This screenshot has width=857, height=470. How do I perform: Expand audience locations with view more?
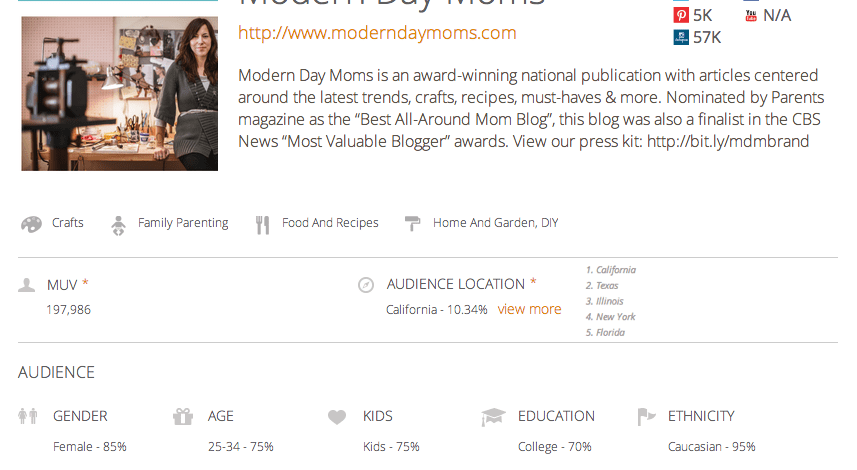tap(529, 309)
